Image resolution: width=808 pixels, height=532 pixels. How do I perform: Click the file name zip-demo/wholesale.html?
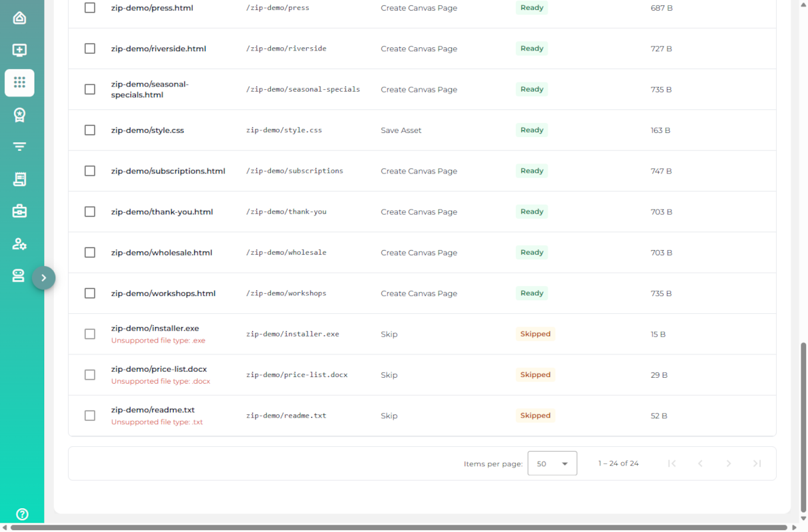click(x=162, y=253)
